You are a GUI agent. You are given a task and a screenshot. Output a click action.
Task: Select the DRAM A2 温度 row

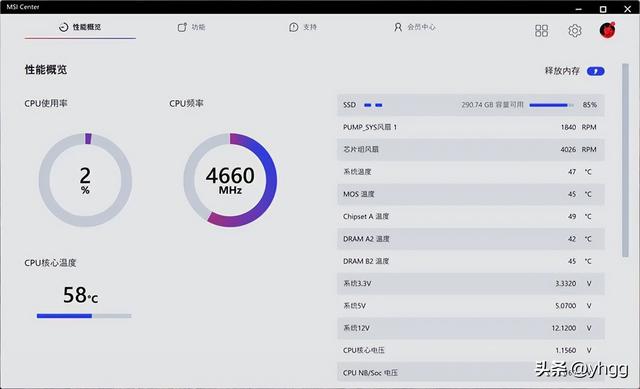coord(471,239)
